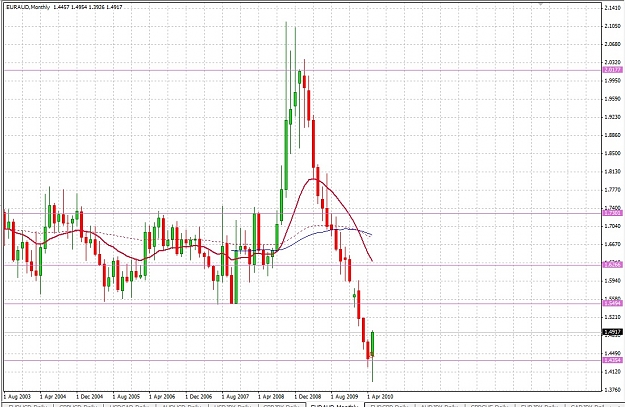Click the 1 Aug 2007 date label

(235, 397)
